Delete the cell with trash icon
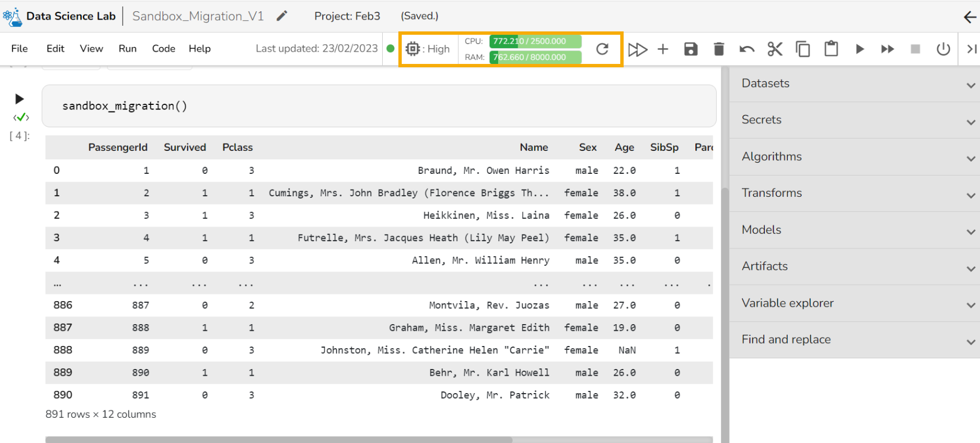Screen dimensions: 980x443 pyautogui.click(x=719, y=49)
